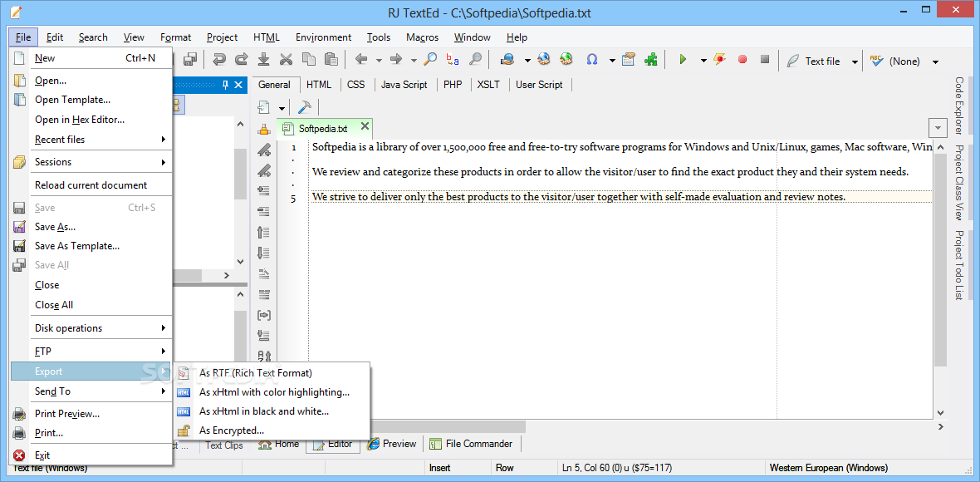Open the Project Todo List side tab
The width and height of the screenshot is (980, 482).
tap(958, 265)
